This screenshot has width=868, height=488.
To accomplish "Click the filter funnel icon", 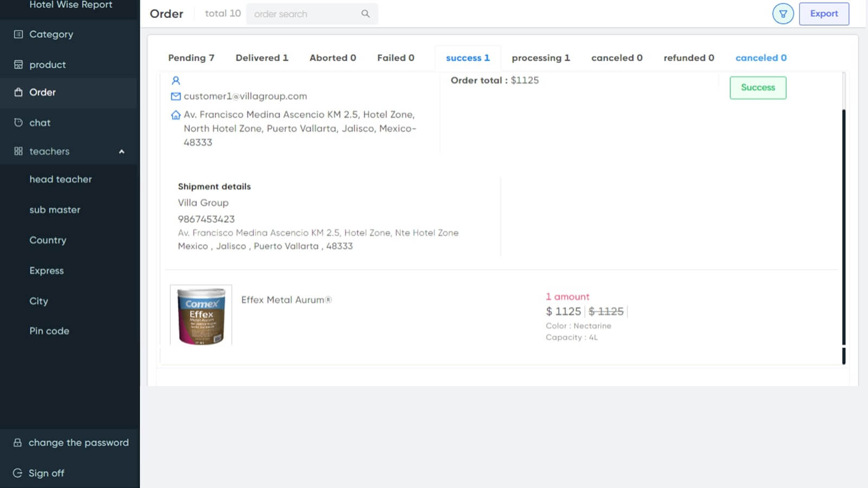I will pyautogui.click(x=783, y=14).
